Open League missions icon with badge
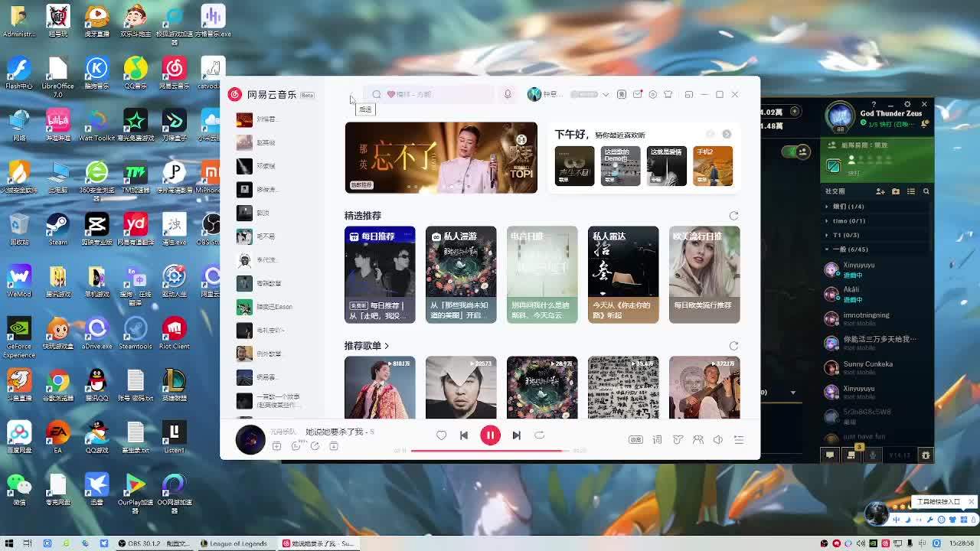 click(851, 455)
